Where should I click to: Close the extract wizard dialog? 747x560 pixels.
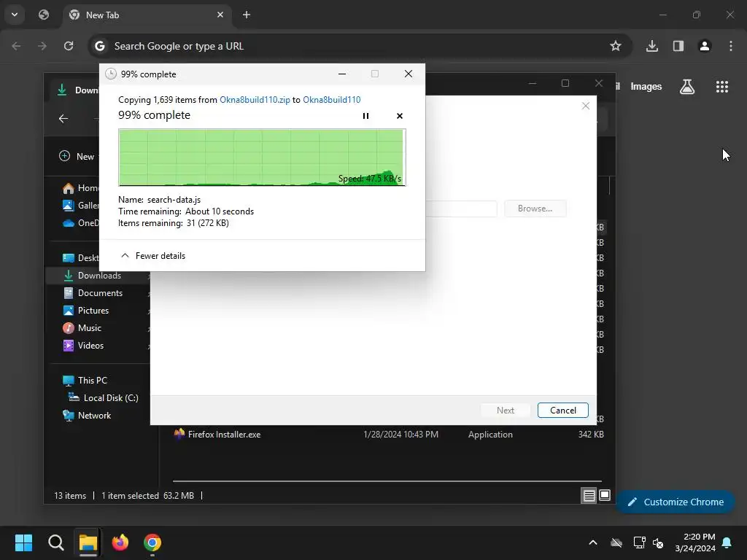[x=586, y=106]
